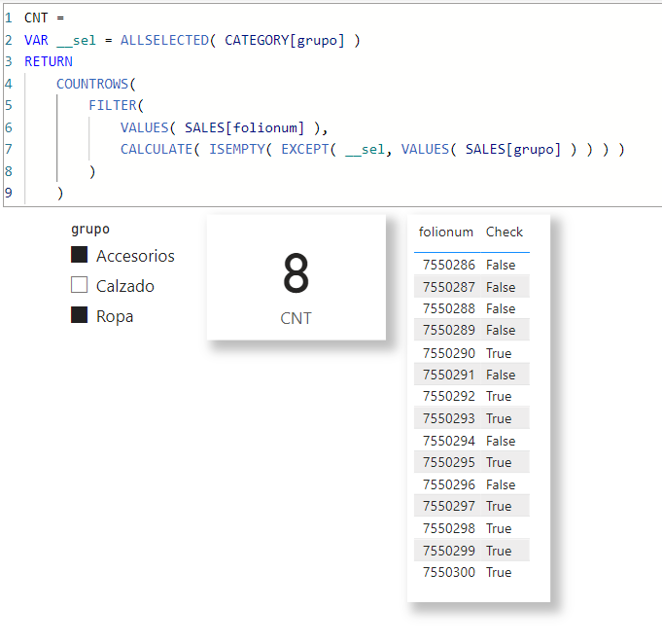Viewport: 662px width, 644px height.
Task: Select folionum cell 7550299
Action: (449, 551)
